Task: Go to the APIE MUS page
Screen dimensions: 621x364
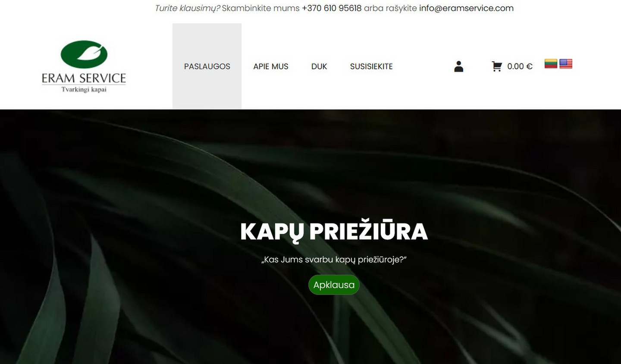Action: click(x=271, y=66)
